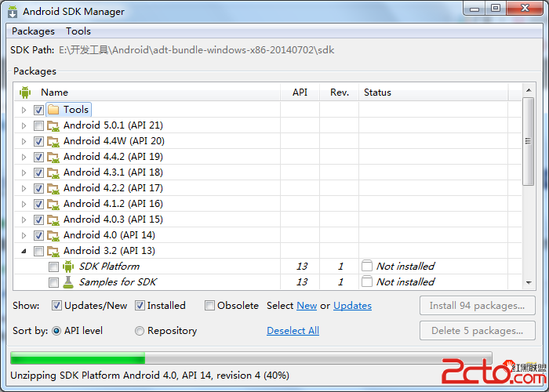Collapse the Android 3.2 (API 13) node
The height and width of the screenshot is (392, 549).
(24, 251)
